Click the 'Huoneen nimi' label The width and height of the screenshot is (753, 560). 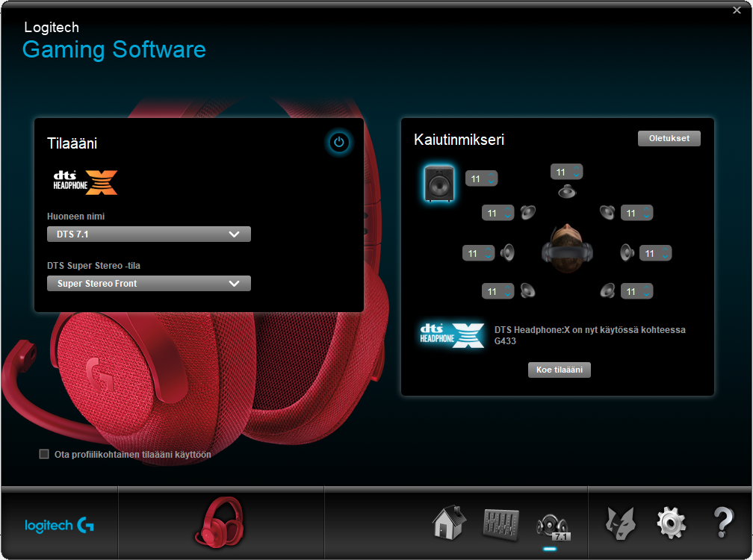76,217
